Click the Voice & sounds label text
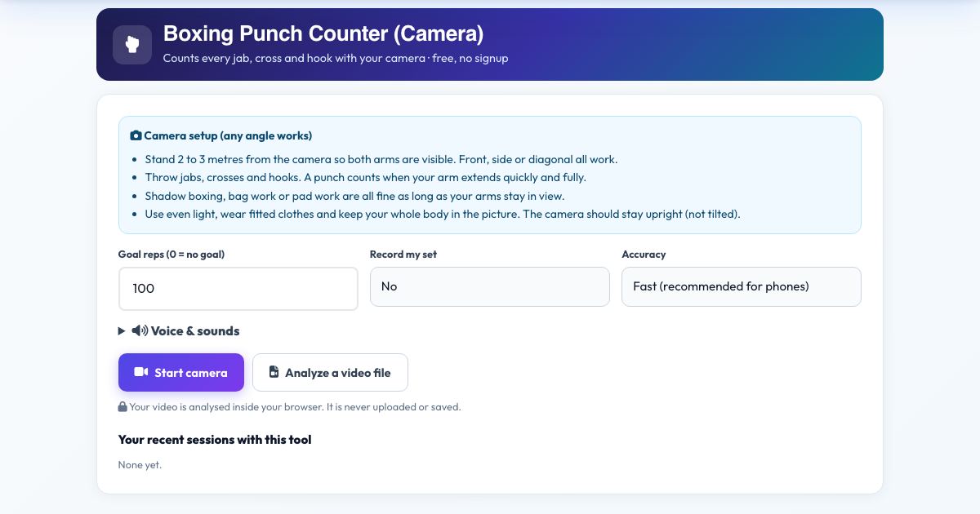Screen dimensions: 980x514 (x=195, y=330)
